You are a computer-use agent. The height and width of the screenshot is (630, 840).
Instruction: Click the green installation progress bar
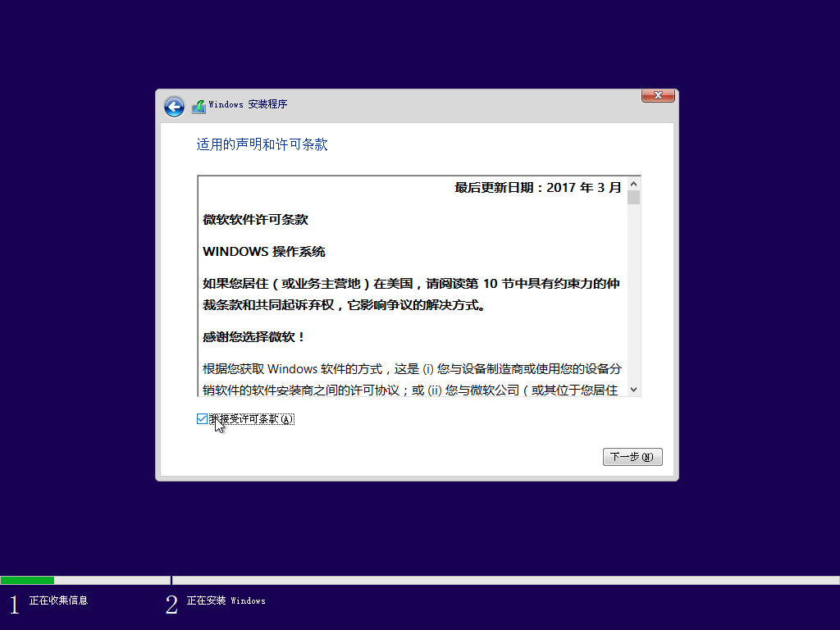[29, 579]
